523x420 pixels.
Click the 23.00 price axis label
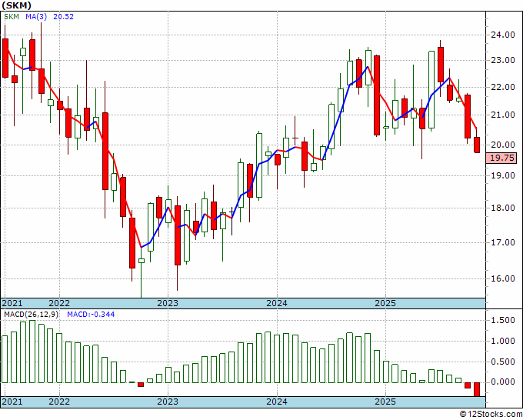[x=502, y=60]
